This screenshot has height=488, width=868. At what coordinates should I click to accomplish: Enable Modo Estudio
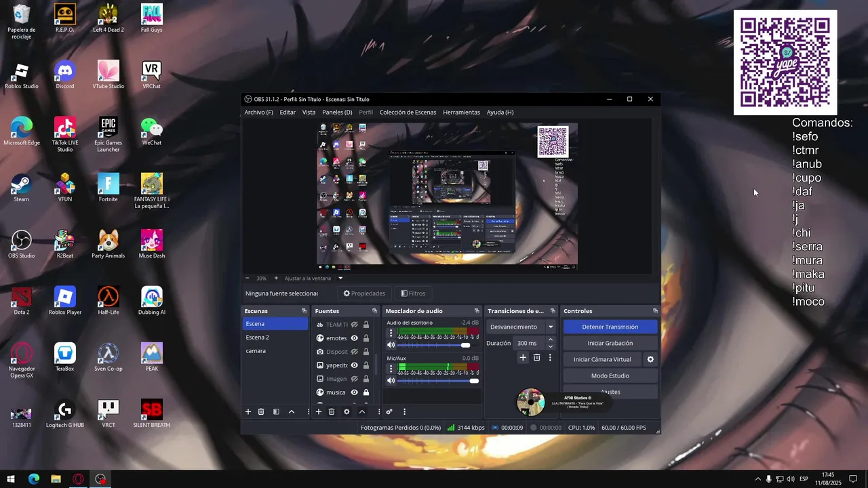pos(610,375)
